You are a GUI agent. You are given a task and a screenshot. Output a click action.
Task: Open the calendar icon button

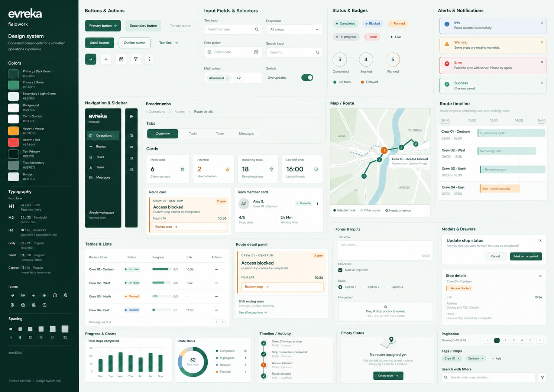click(x=121, y=59)
